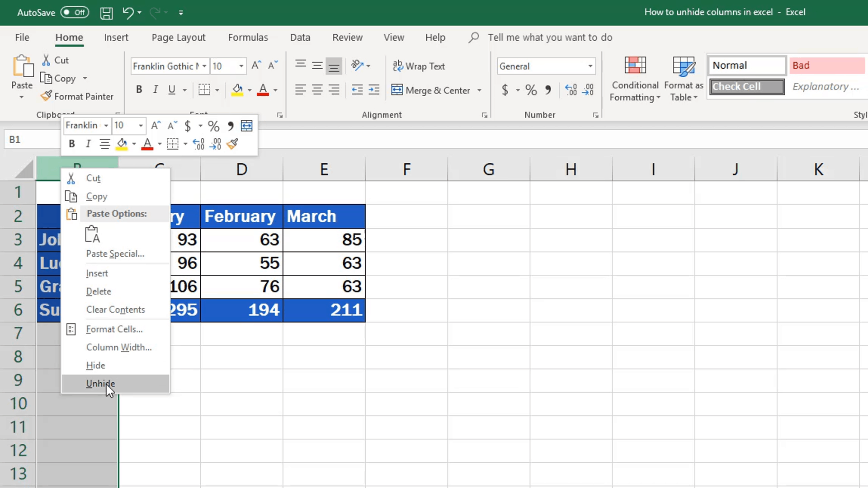Expand the fill color options arrow
This screenshot has width=868, height=488.
tap(250, 89)
